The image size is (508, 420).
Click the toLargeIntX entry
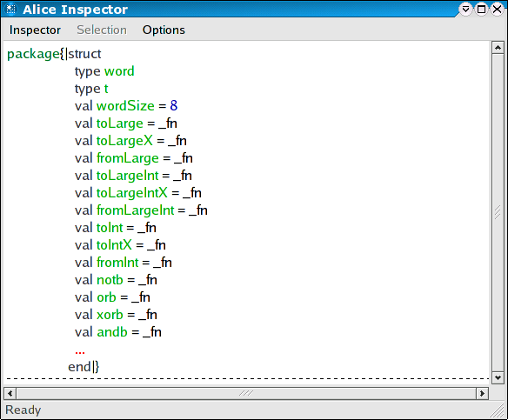[x=132, y=193]
